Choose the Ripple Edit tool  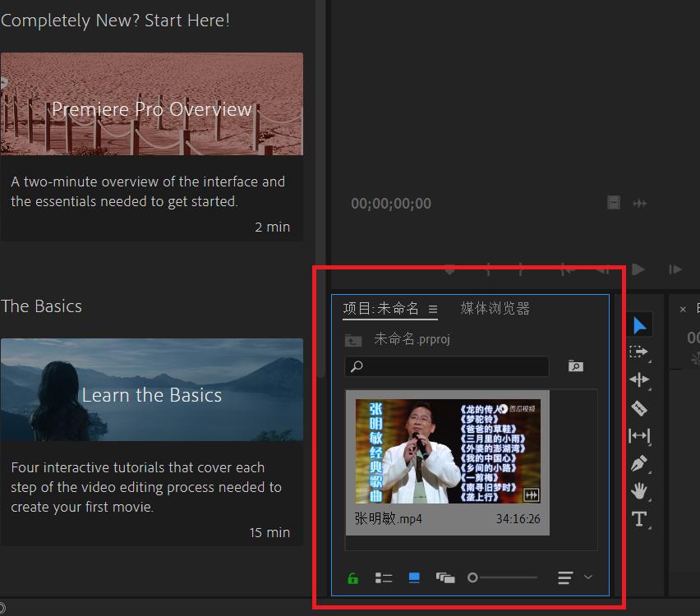[638, 379]
